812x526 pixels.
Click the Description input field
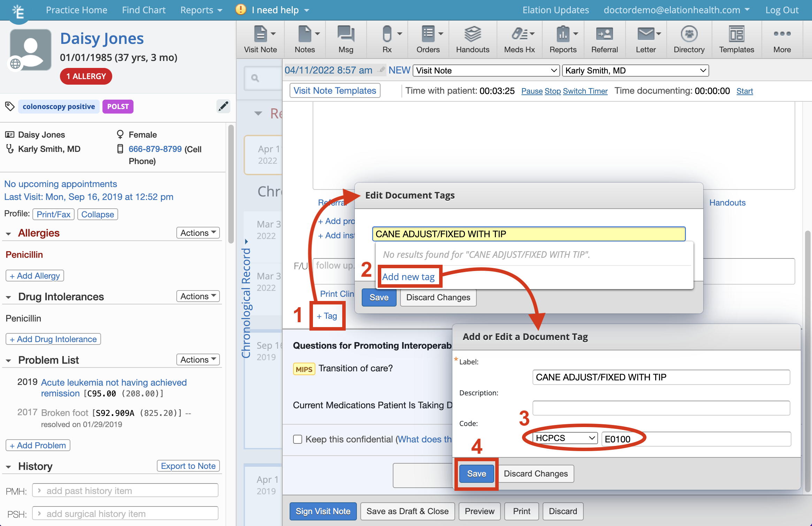tap(661, 408)
